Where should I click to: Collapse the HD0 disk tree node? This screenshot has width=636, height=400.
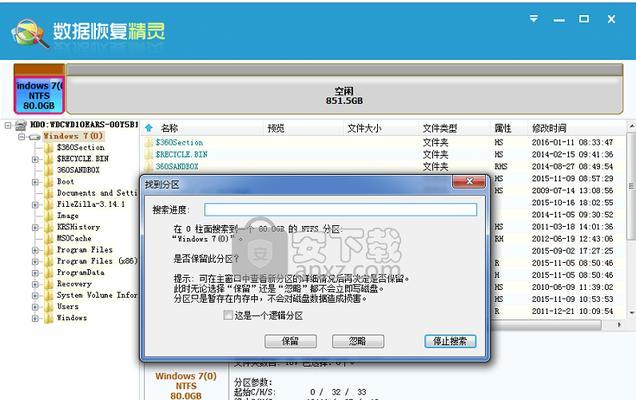[x=8, y=125]
